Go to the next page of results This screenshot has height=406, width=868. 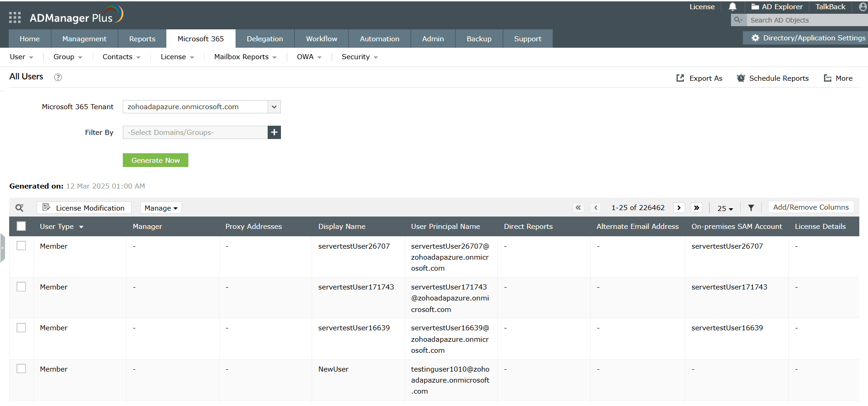(x=679, y=208)
